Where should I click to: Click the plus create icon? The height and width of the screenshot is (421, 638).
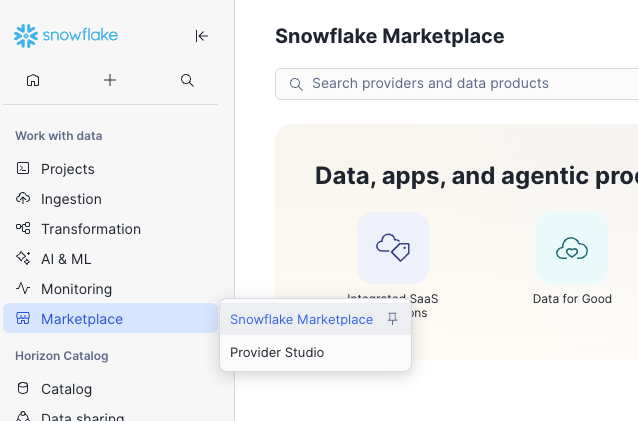click(x=110, y=80)
